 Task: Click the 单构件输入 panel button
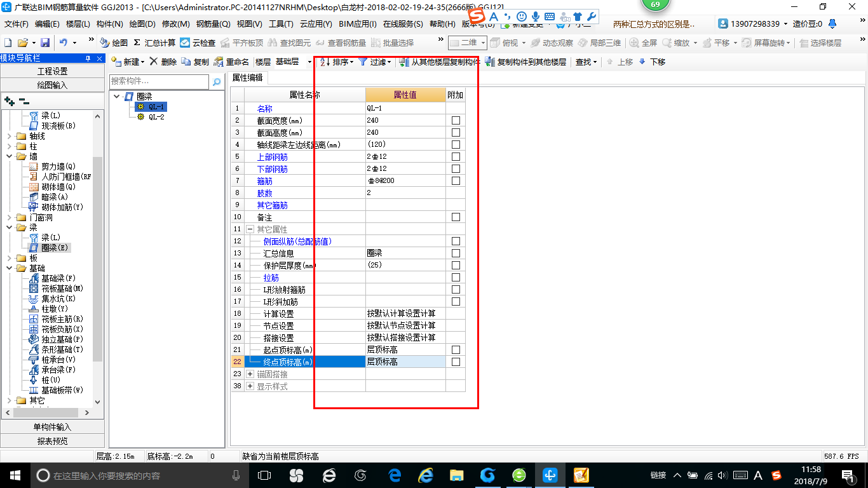[52, 427]
